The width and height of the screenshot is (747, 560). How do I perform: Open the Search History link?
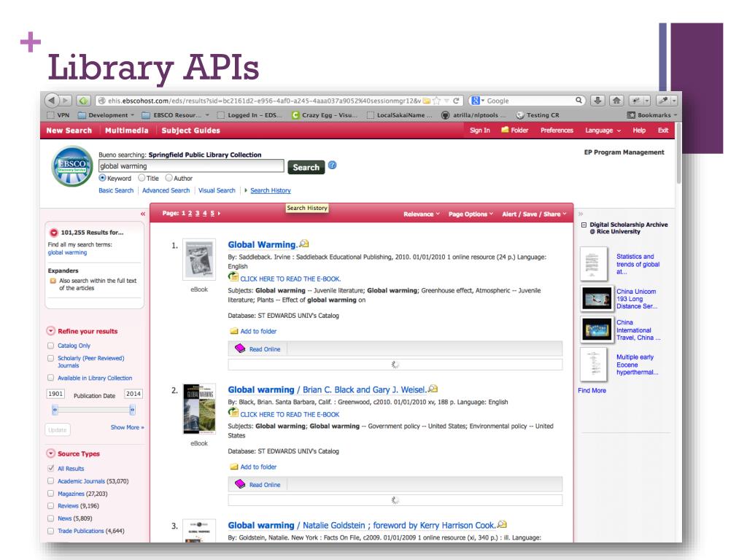(271, 190)
